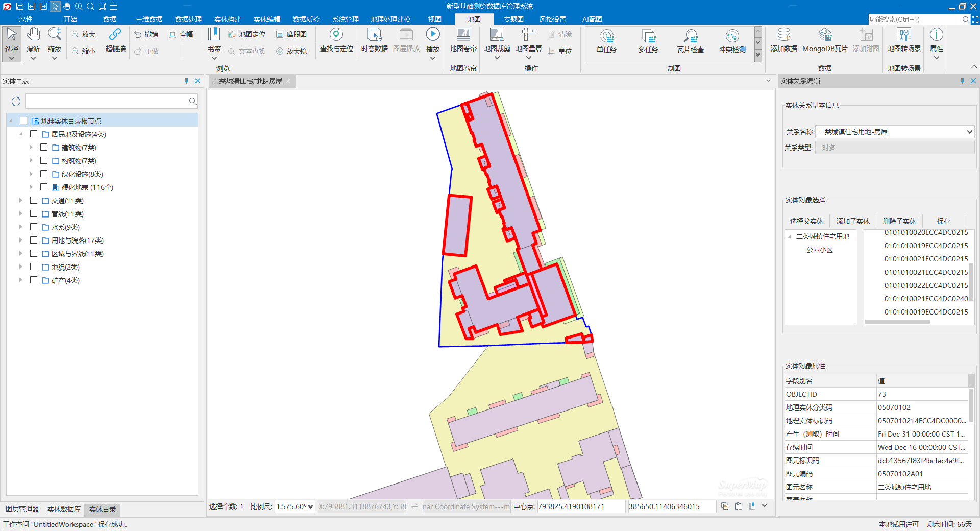
Task: Open the 关系名称 dropdown
Action: tap(969, 132)
